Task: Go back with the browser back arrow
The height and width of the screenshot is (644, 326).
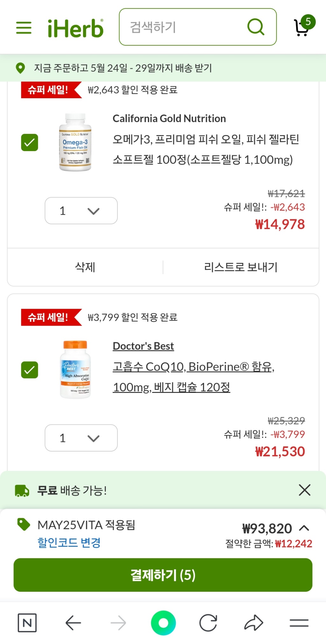Action: (x=73, y=623)
